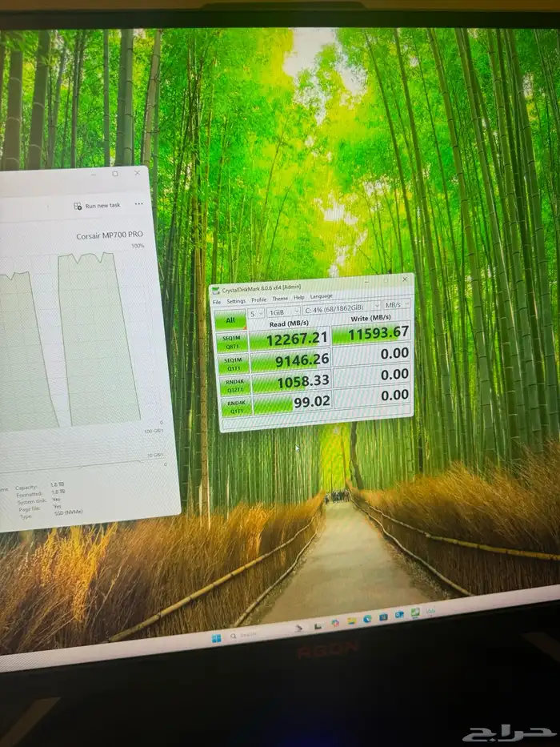Open the Windows Start menu
Image resolution: width=560 pixels, height=747 pixels.
click(215, 638)
